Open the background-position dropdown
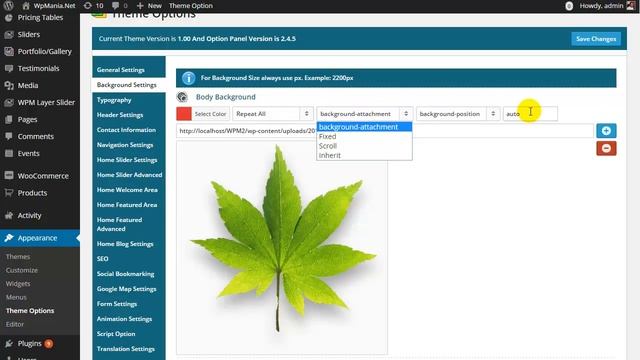The height and width of the screenshot is (360, 640). (x=458, y=114)
